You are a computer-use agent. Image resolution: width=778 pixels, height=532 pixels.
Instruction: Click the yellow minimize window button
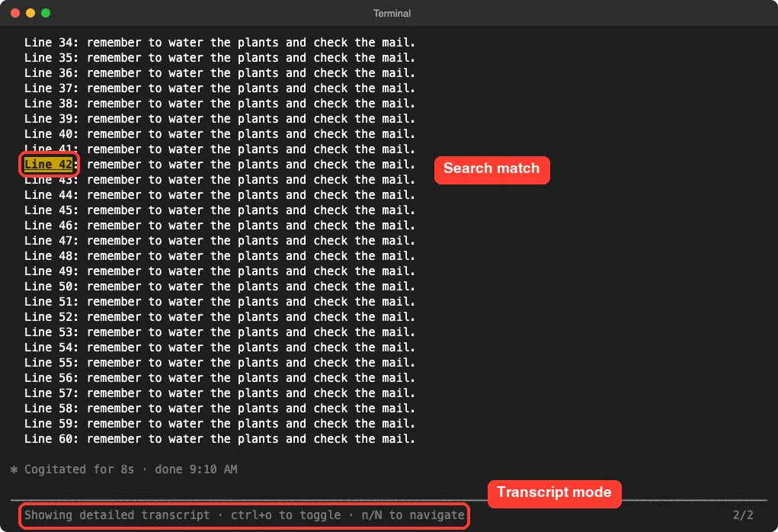30,13
